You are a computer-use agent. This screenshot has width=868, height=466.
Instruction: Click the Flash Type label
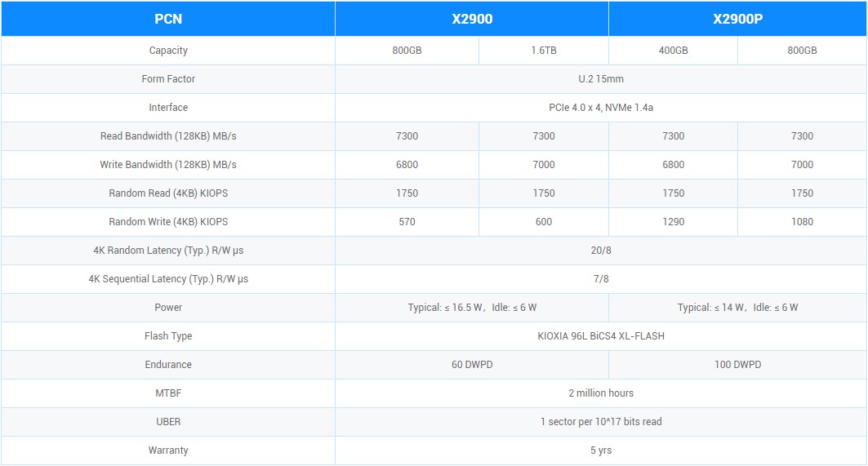(168, 336)
